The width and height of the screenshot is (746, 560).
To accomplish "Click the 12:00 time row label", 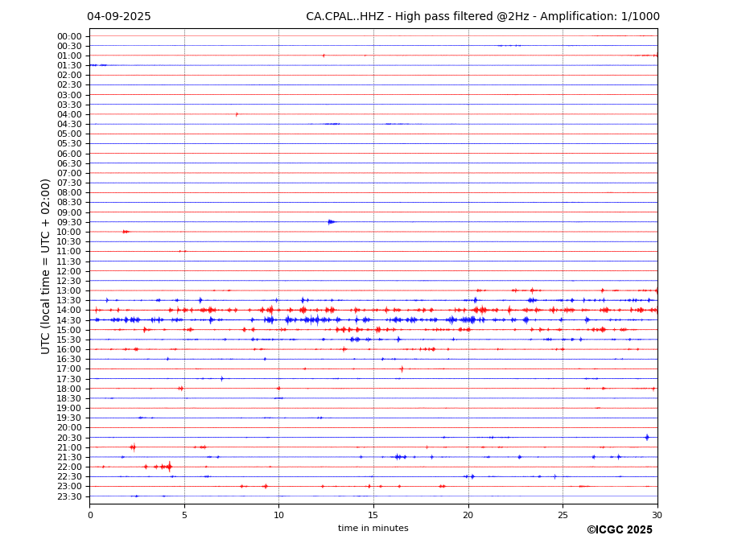I will tap(69, 271).
